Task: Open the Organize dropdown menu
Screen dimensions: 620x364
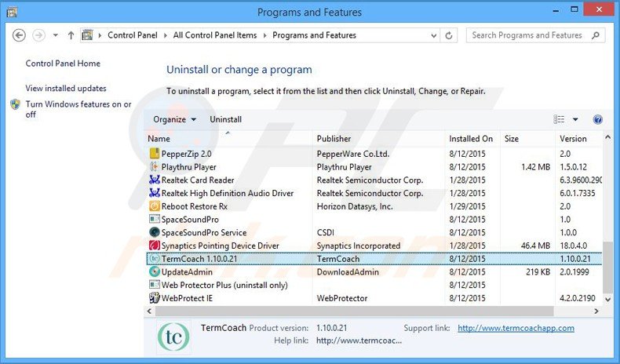Action: click(175, 119)
